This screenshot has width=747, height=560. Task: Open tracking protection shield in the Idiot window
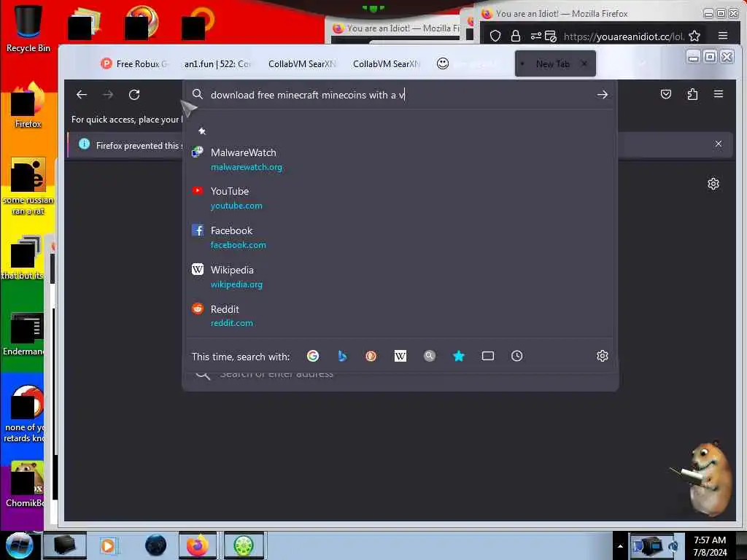coord(495,36)
